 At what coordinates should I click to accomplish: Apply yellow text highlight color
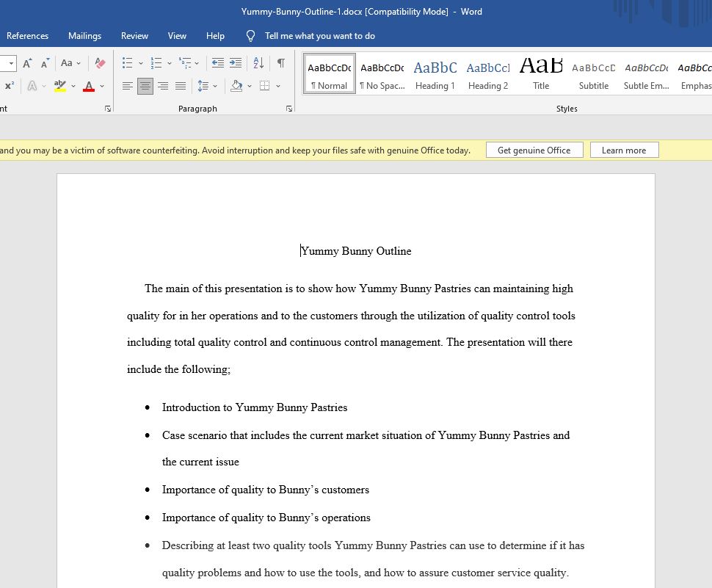coord(60,85)
